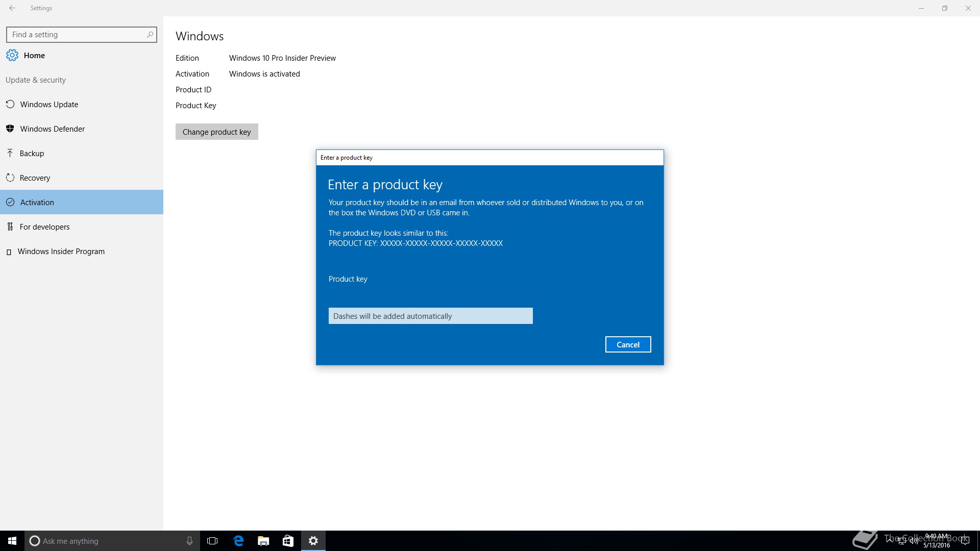
Task: Click the back arrow in Settings
Action: pyautogui.click(x=12, y=8)
